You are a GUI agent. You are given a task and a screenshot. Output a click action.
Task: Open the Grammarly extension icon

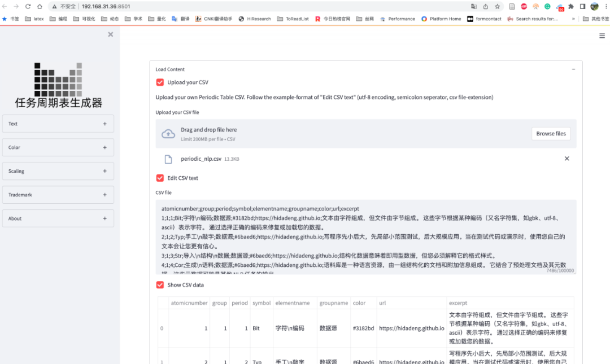tap(547, 6)
